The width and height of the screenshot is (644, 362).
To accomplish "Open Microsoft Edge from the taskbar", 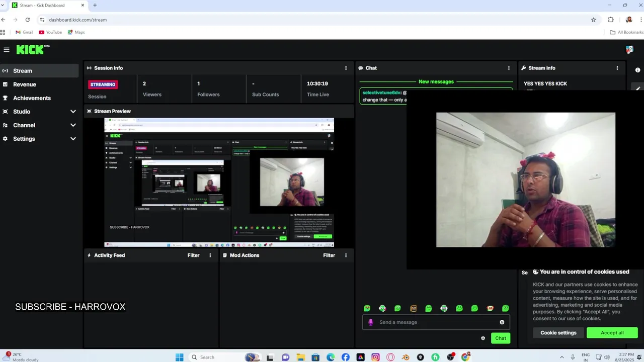I will tap(331, 357).
